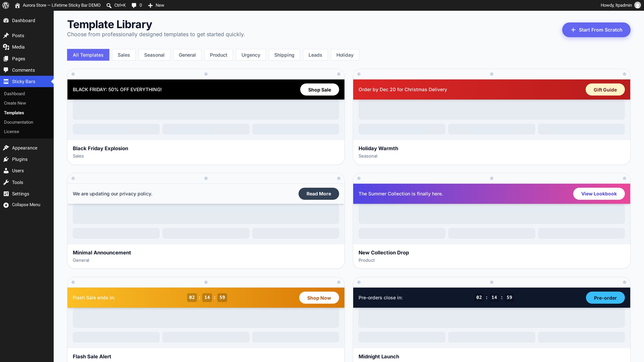Click the Tools wrench icon
This screenshot has width=644, height=362.
pos(6,182)
